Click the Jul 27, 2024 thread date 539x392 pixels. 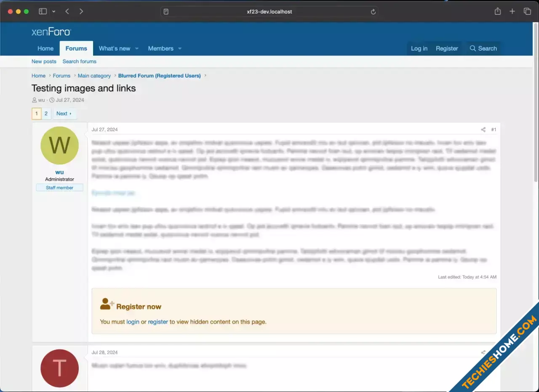tap(70, 100)
